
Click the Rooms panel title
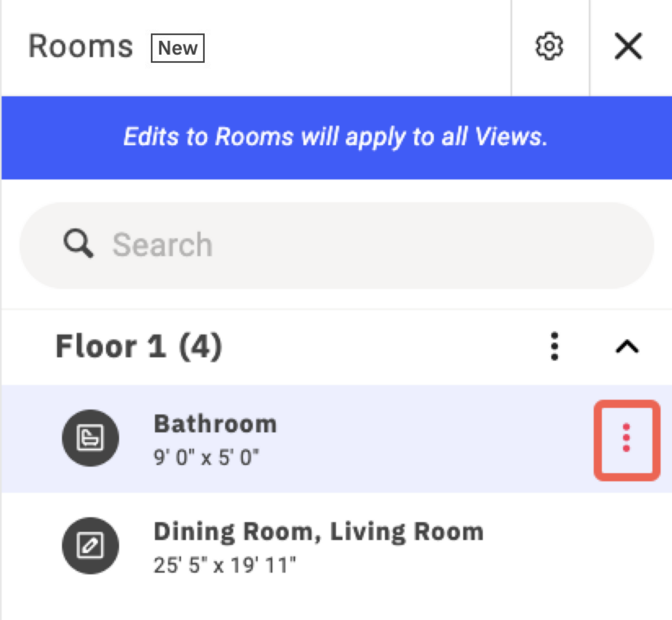(80, 46)
